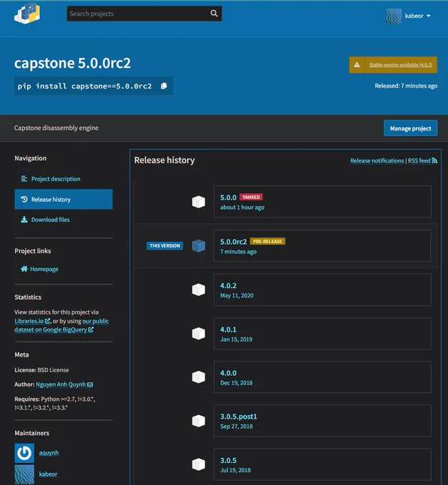Click white cube icon beside 5.0.0

click(198, 202)
